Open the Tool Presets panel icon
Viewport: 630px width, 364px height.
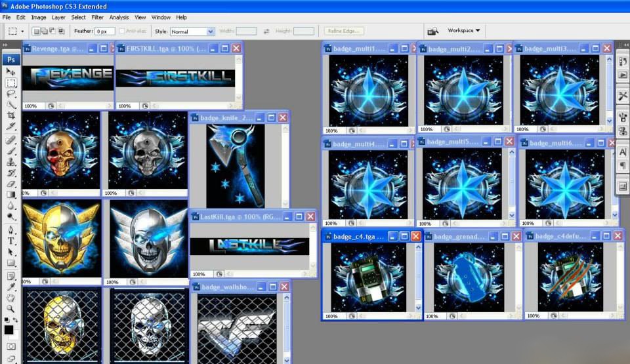click(x=623, y=96)
